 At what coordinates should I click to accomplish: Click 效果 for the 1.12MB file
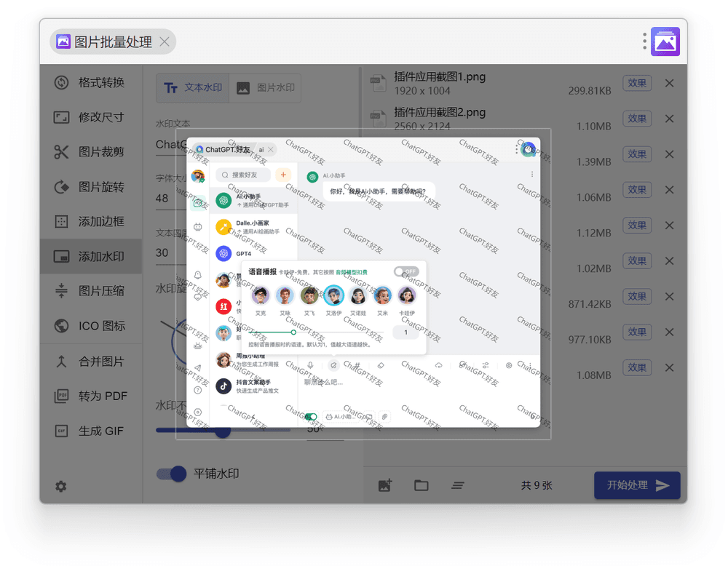[637, 226]
